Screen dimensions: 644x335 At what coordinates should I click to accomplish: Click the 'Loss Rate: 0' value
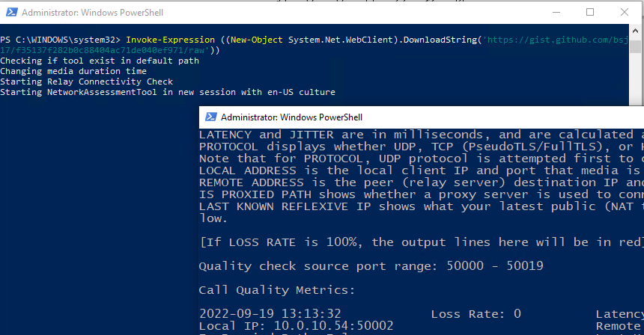tap(476, 314)
